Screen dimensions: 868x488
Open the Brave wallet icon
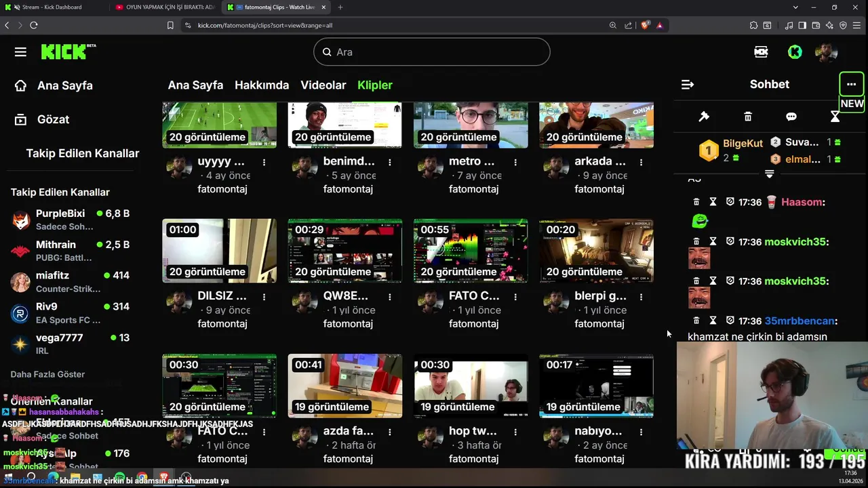coord(816,25)
